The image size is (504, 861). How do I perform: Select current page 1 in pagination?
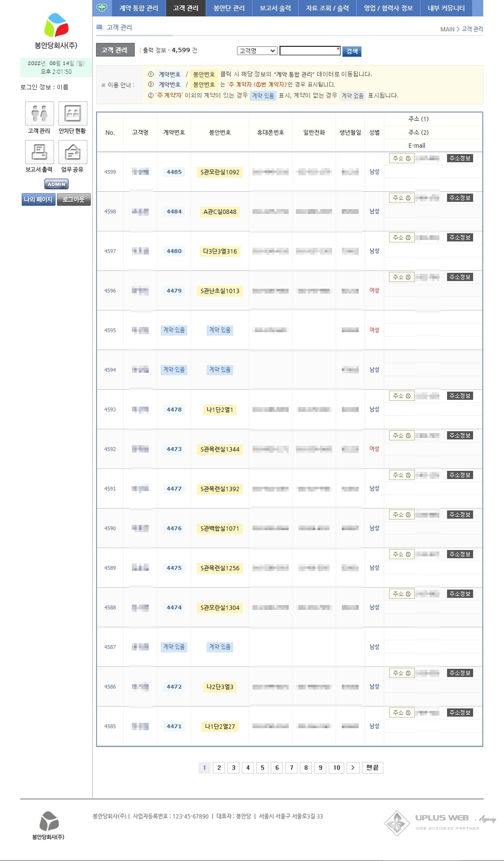click(204, 768)
